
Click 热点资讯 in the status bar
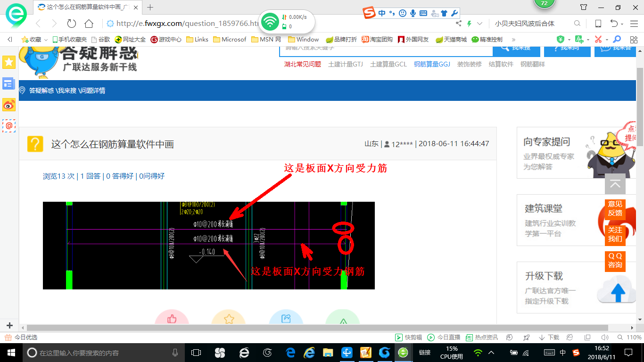(x=482, y=337)
